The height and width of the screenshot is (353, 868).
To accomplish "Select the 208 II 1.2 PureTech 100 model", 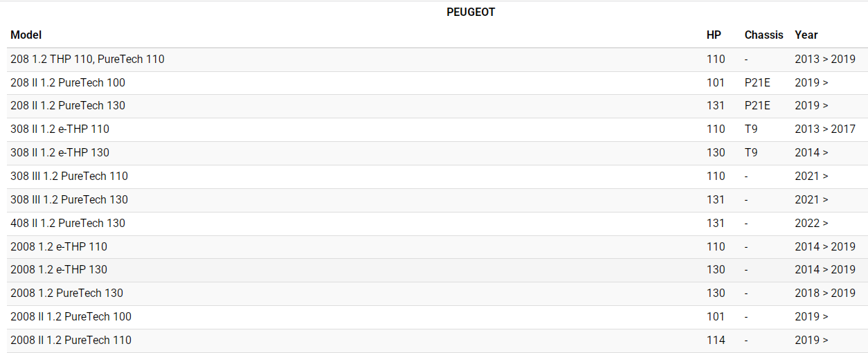I will coord(68,82).
